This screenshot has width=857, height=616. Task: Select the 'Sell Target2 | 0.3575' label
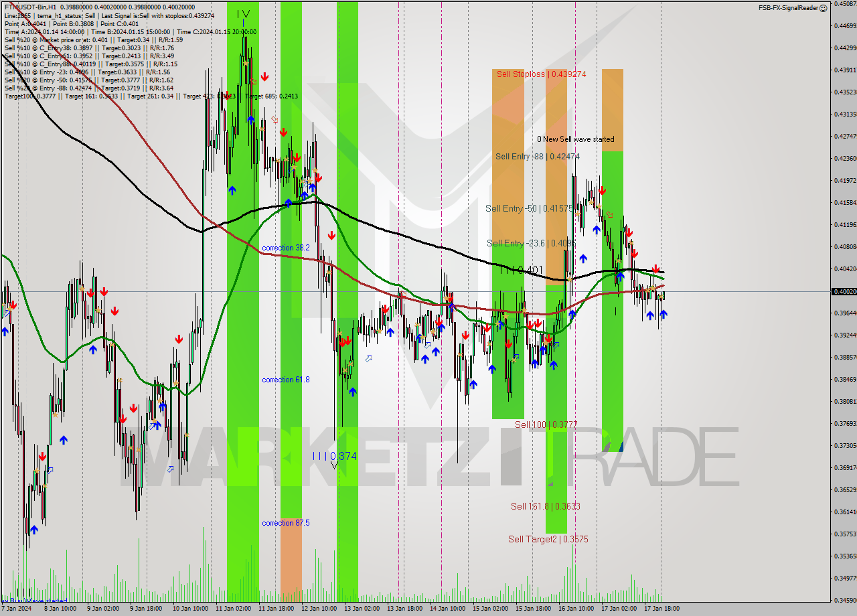click(548, 539)
